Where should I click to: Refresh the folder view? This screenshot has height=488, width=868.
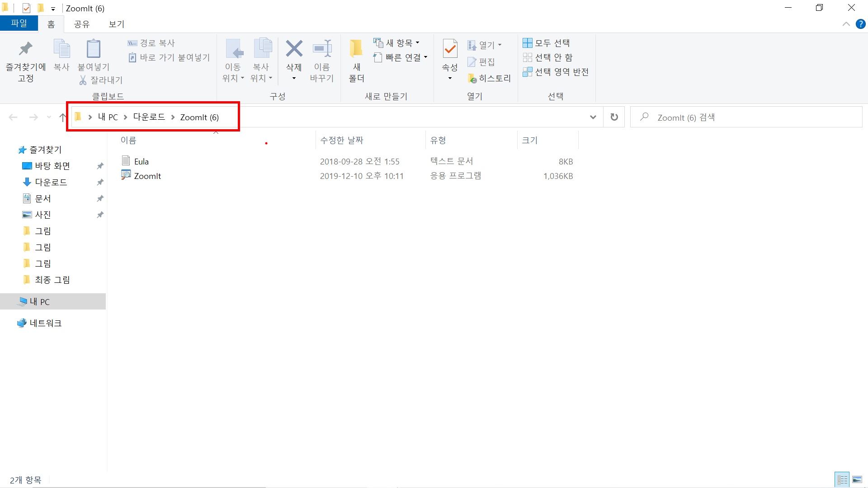coord(614,117)
